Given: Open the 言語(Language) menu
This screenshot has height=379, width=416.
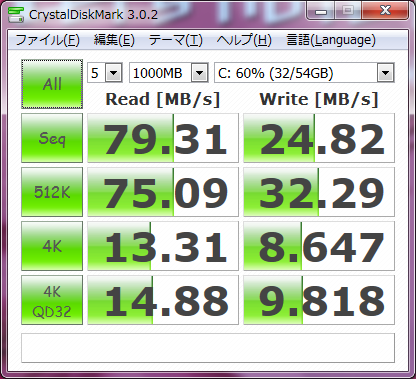Looking at the screenshot, I should (331, 40).
